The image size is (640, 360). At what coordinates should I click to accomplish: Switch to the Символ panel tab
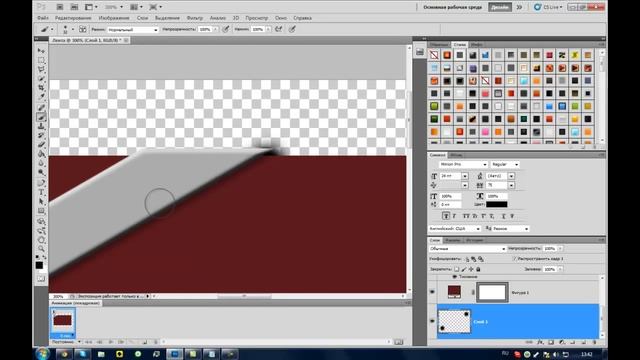pyautogui.click(x=438, y=155)
